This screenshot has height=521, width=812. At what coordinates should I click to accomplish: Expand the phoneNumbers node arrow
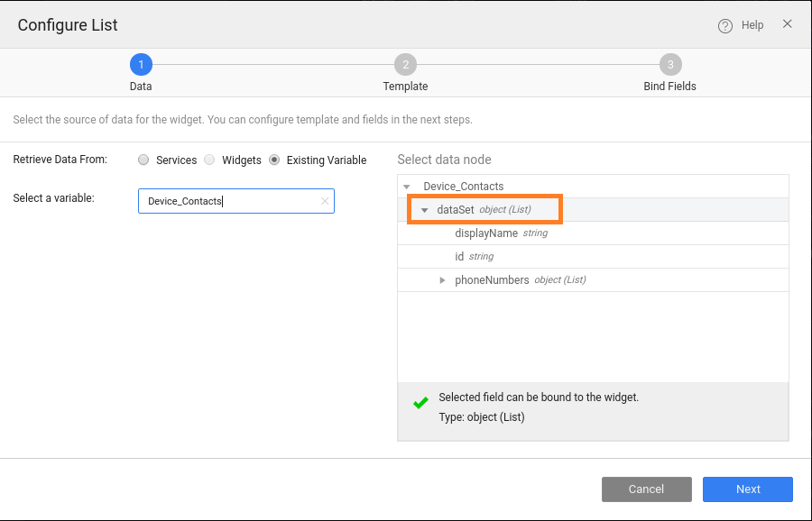tap(442, 280)
